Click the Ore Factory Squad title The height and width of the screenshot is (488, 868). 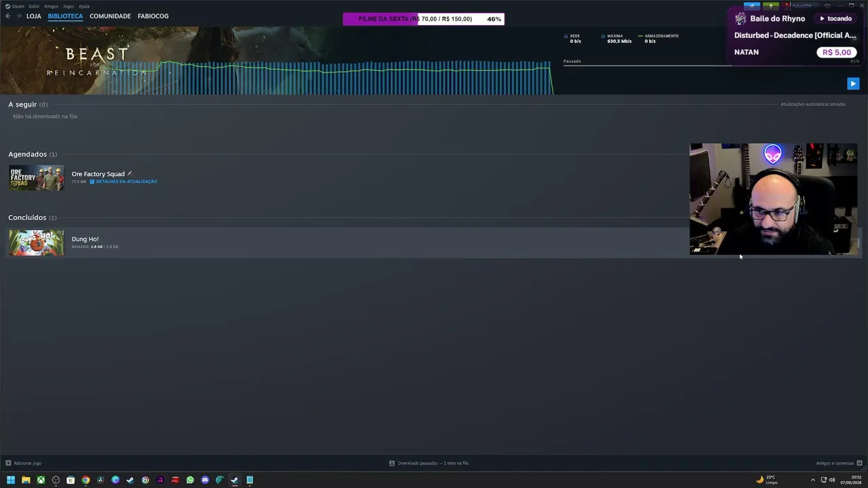pos(98,174)
